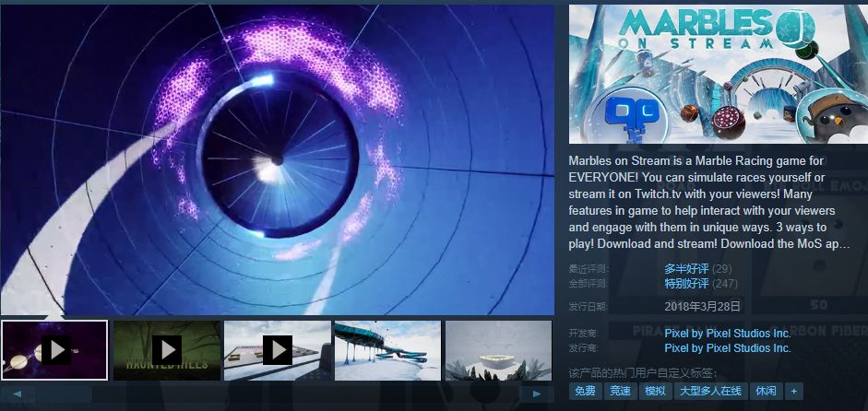The image size is (868, 411).
Task: Select the 休闲 tag
Action: [767, 391]
